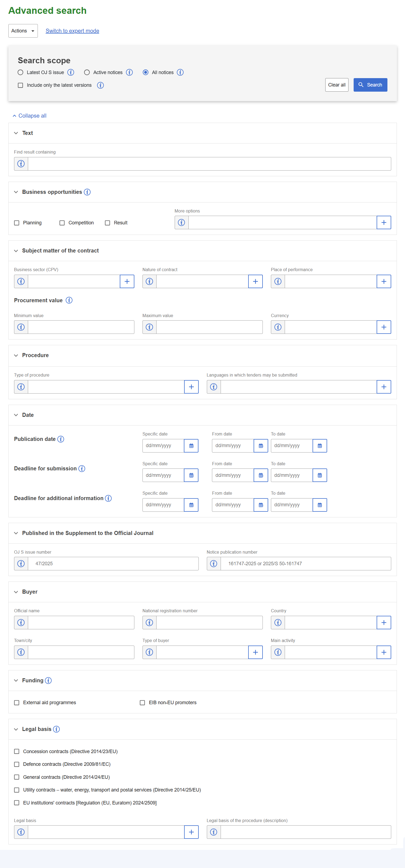Open the plus button for More options
The image size is (405, 868).
pos(384,223)
